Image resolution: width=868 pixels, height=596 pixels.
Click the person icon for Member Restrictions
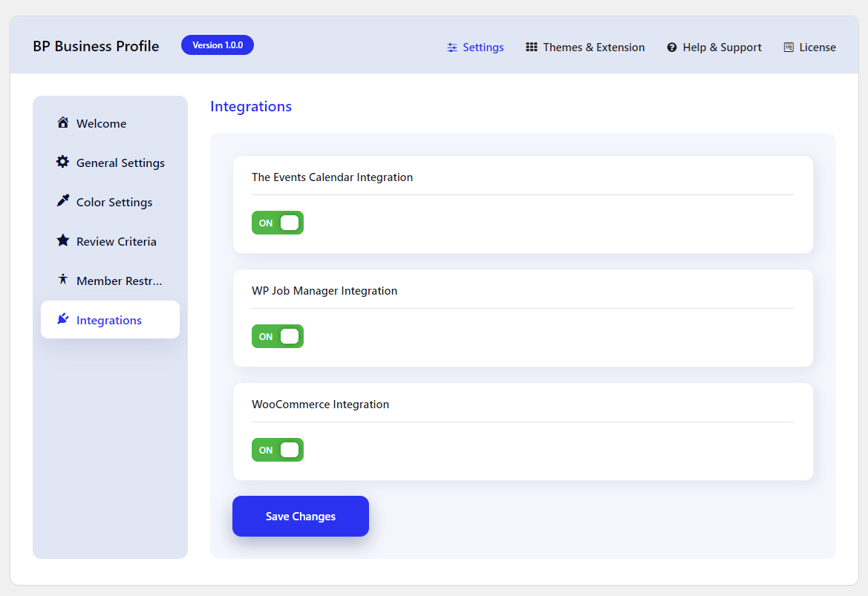coord(62,281)
